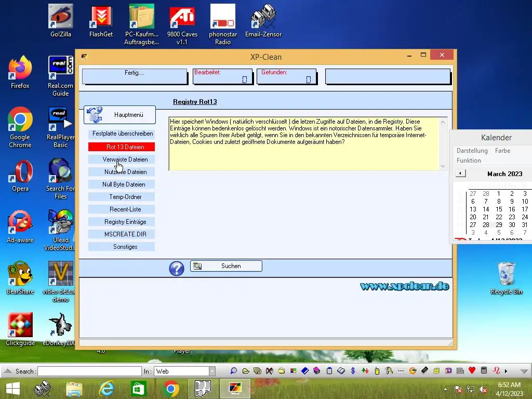Open Real.com Guide desktop icon
This screenshot has width=532, height=399.
point(60,76)
